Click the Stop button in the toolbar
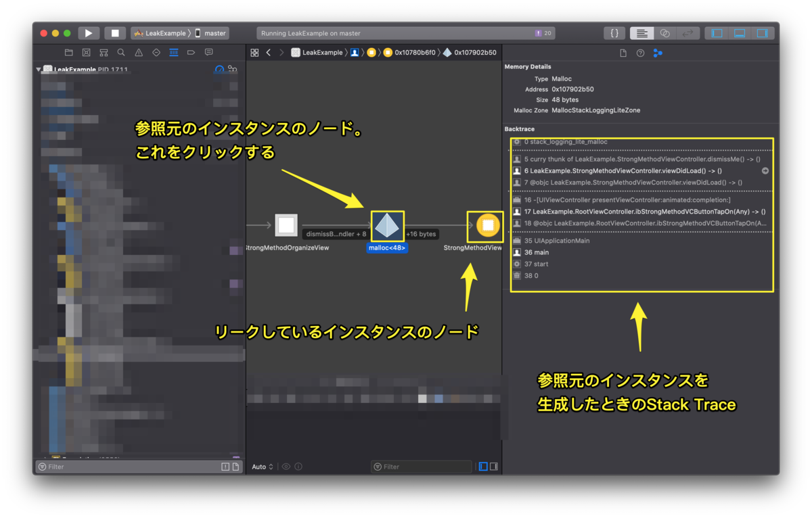The height and width of the screenshot is (518, 812). 115,33
